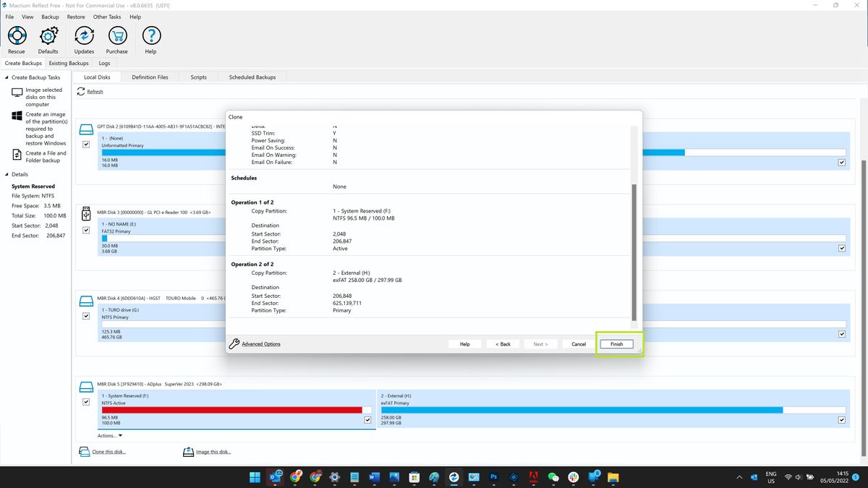Collapse the Details section
Screen dimensions: 868x488
[6, 174]
